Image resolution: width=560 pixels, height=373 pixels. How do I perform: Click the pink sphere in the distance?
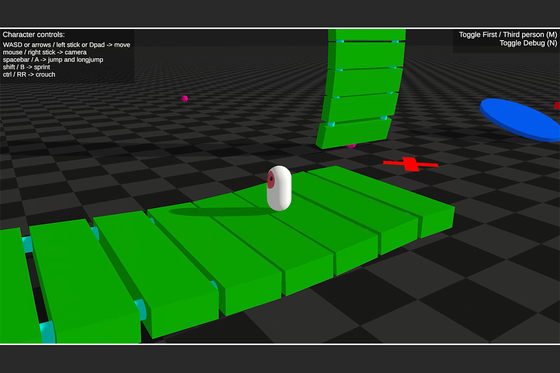(x=185, y=99)
